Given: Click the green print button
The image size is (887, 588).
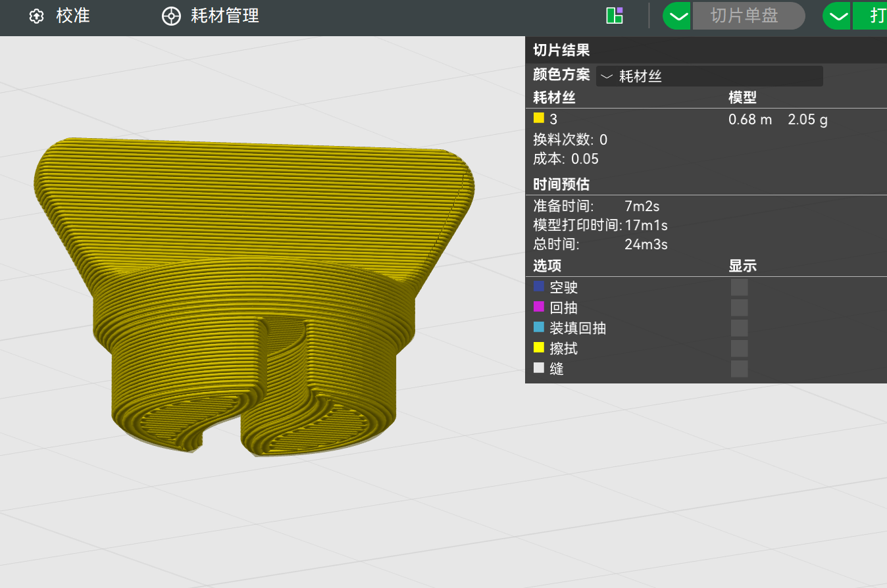Looking at the screenshot, I should pos(870,16).
